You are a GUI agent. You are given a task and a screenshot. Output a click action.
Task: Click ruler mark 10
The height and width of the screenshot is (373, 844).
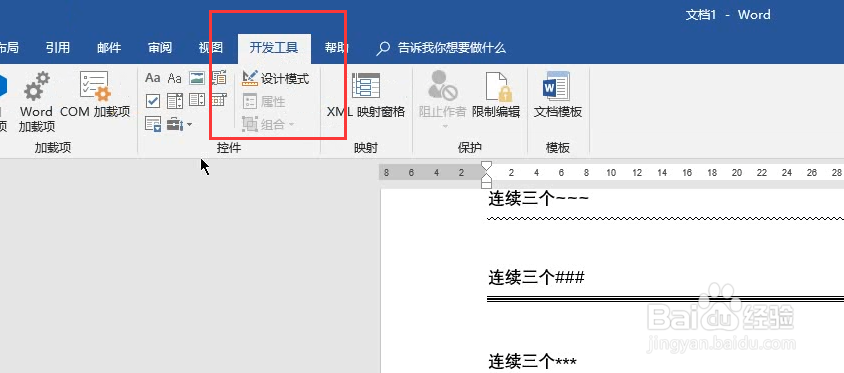(611, 173)
